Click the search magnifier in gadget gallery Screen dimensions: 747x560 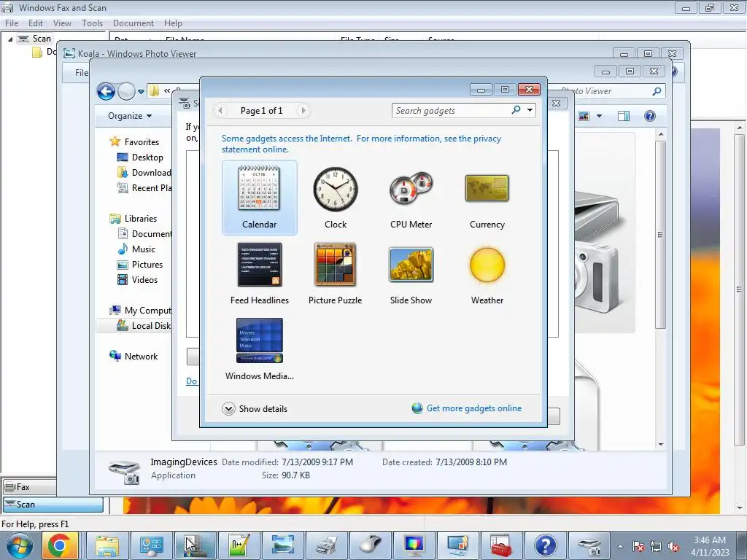coord(516,110)
